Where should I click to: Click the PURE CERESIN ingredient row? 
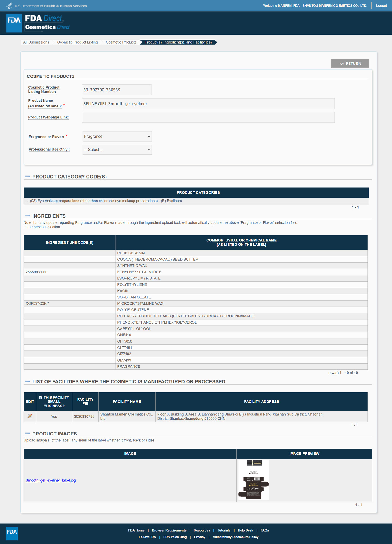[x=196, y=253]
